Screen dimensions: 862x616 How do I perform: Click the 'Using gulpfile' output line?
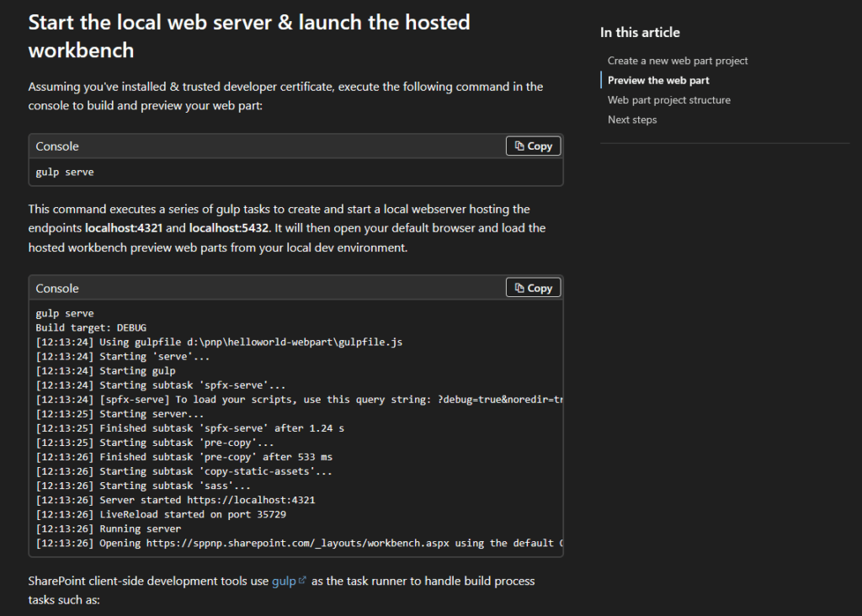tap(219, 343)
